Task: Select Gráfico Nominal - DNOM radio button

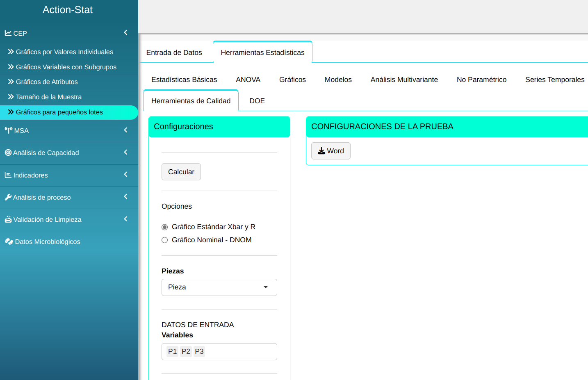Action: point(165,240)
